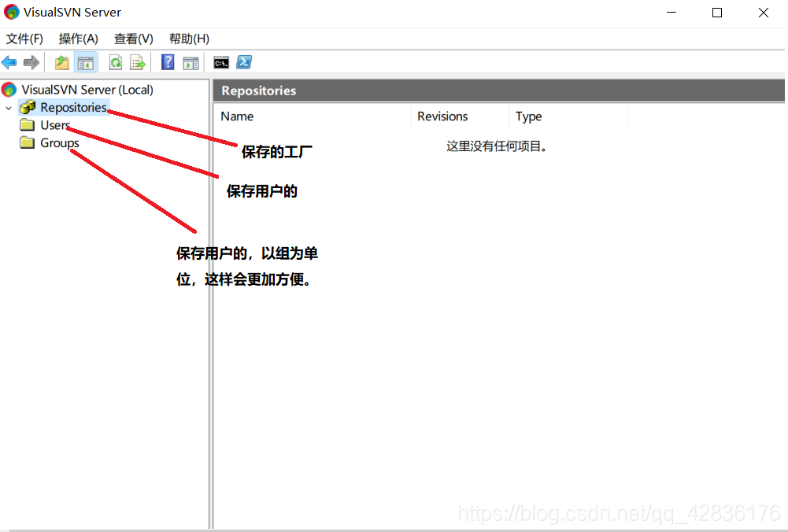Go up one level with folder icon
788x532 pixels.
(x=62, y=63)
